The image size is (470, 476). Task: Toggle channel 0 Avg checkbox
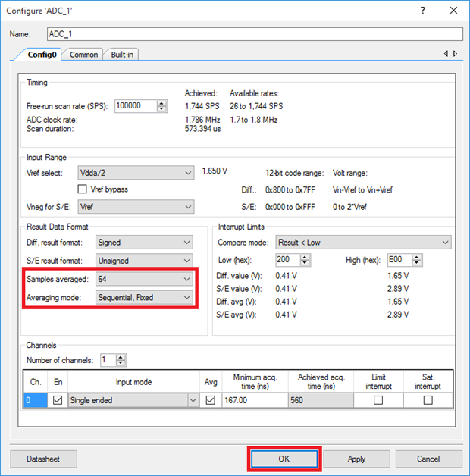[210, 400]
